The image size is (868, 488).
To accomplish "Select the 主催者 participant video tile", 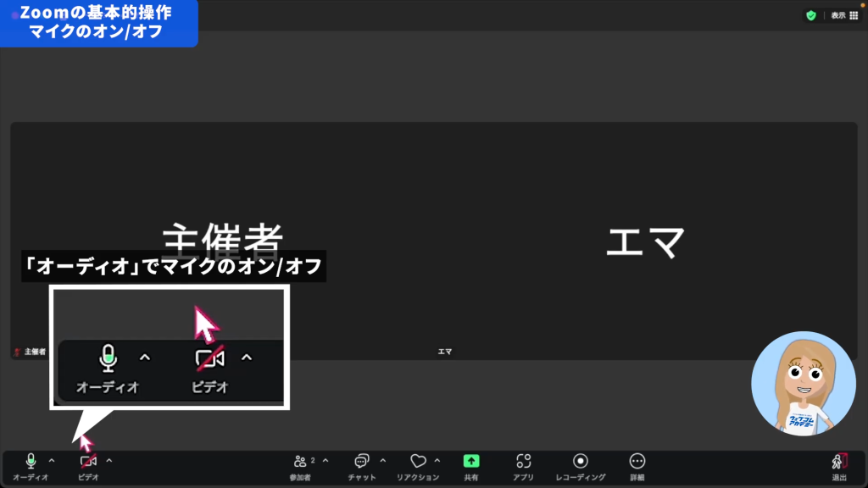I will point(221,241).
